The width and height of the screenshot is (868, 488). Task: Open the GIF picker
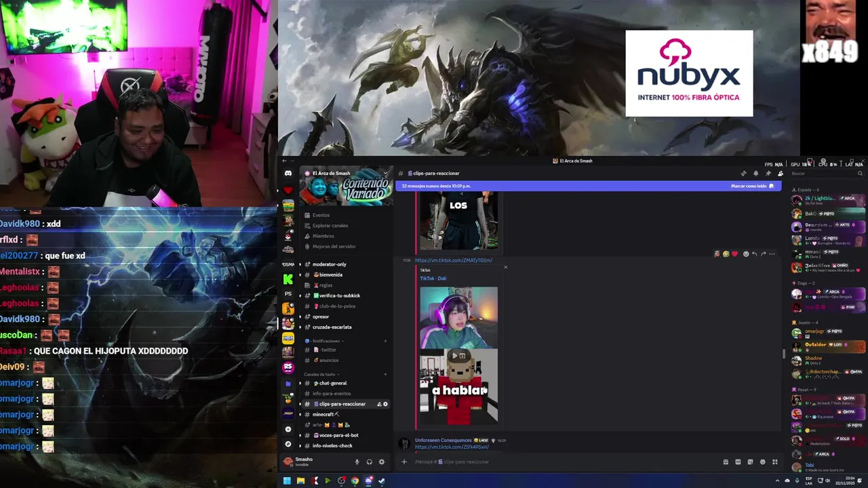tap(738, 462)
